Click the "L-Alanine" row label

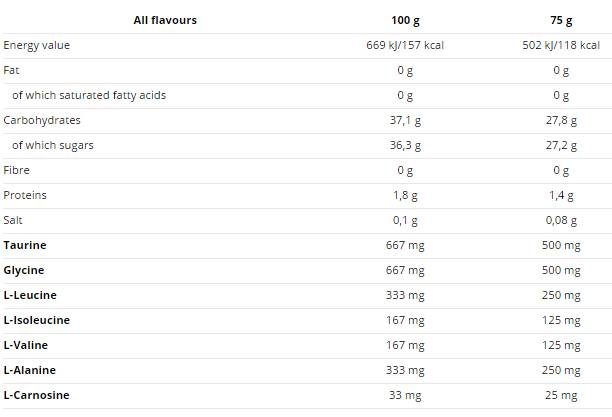31,370
